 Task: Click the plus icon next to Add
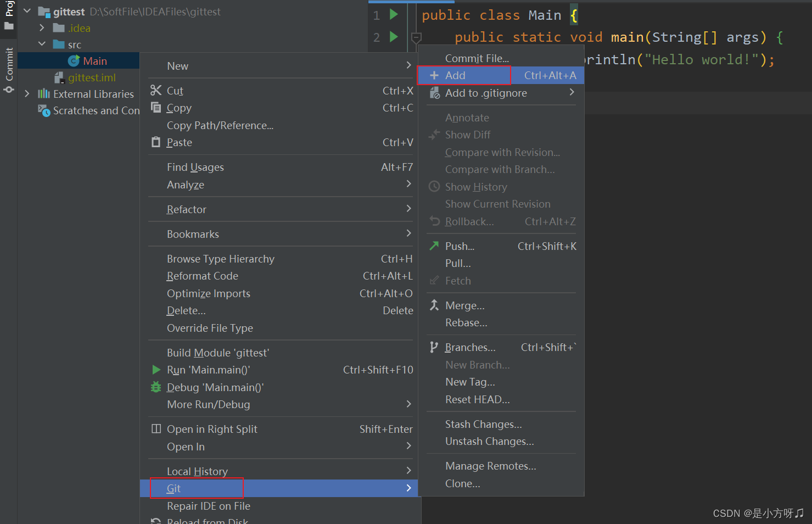(x=434, y=75)
